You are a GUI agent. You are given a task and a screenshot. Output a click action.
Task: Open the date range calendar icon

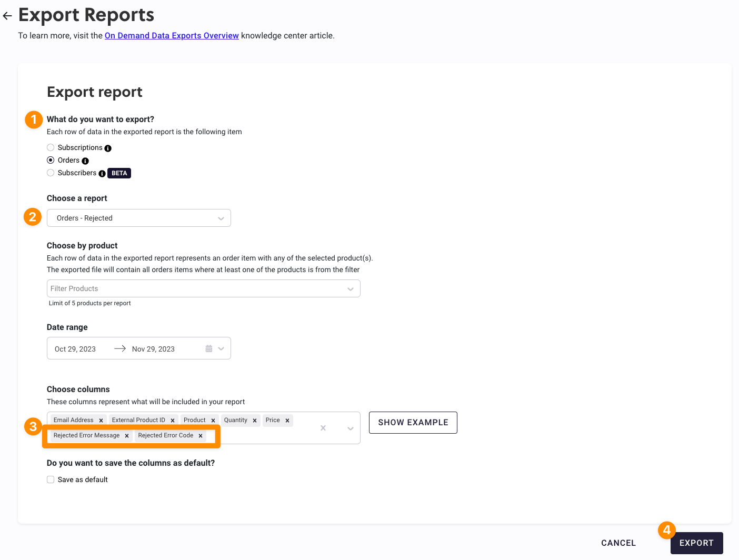coord(209,349)
